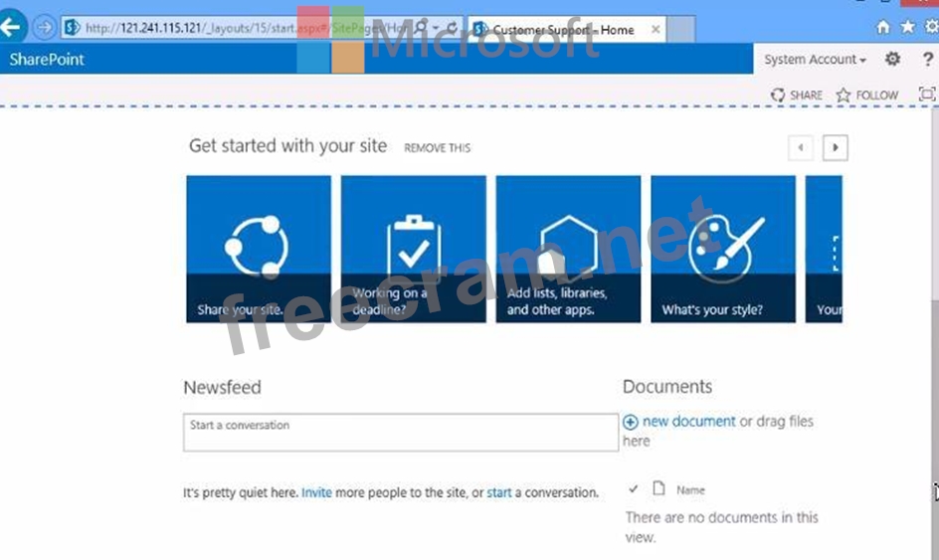This screenshot has height=560, width=939.
Task: Open SharePoint settings gear menu
Action: [x=892, y=59]
